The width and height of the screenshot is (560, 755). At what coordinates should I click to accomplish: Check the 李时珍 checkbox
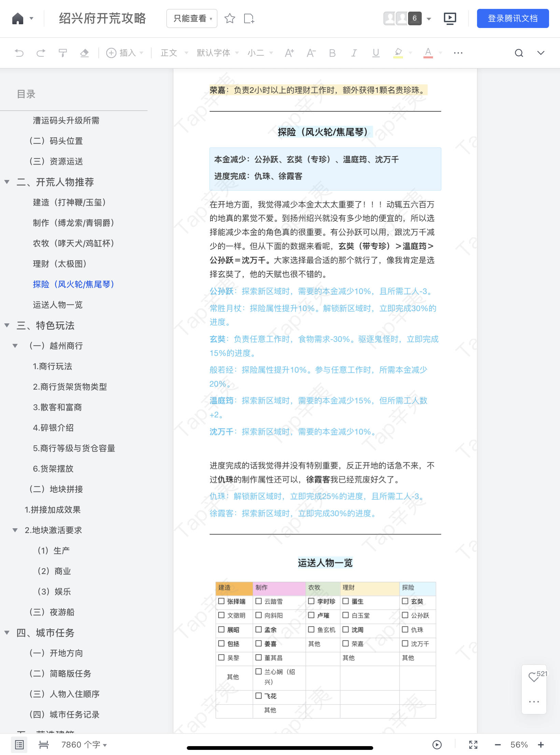311,601
